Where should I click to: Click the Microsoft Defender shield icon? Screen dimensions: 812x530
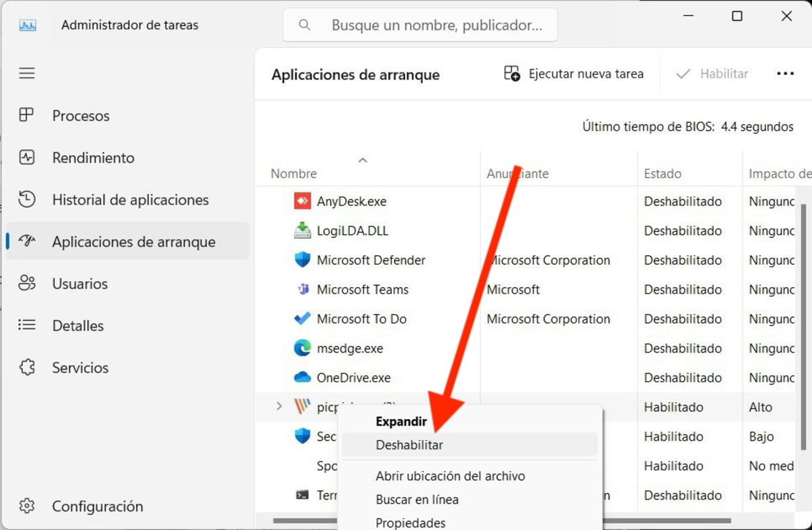point(302,260)
